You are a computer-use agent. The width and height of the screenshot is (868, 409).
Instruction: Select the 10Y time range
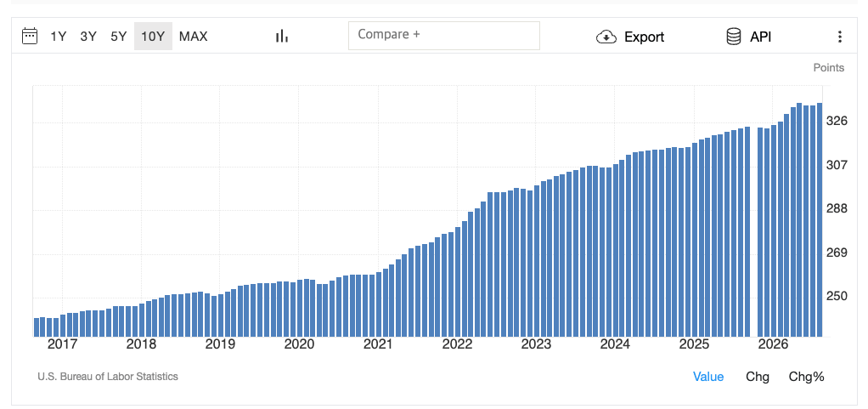pos(153,37)
